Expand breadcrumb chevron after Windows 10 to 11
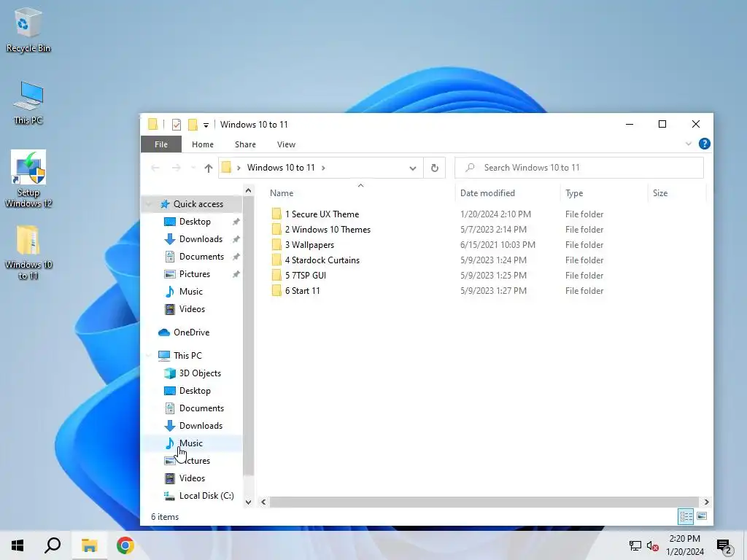 pyautogui.click(x=323, y=168)
